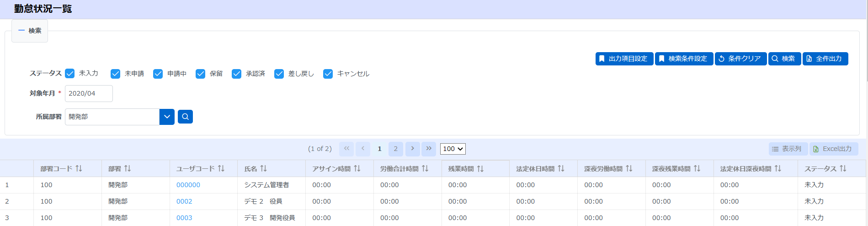Viewport: 868px width, 226px height.
Task: Sort by ユーザコード column arrows
Action: click(x=221, y=169)
